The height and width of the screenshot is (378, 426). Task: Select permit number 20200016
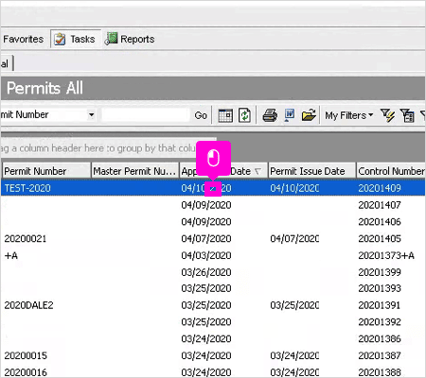click(26, 372)
